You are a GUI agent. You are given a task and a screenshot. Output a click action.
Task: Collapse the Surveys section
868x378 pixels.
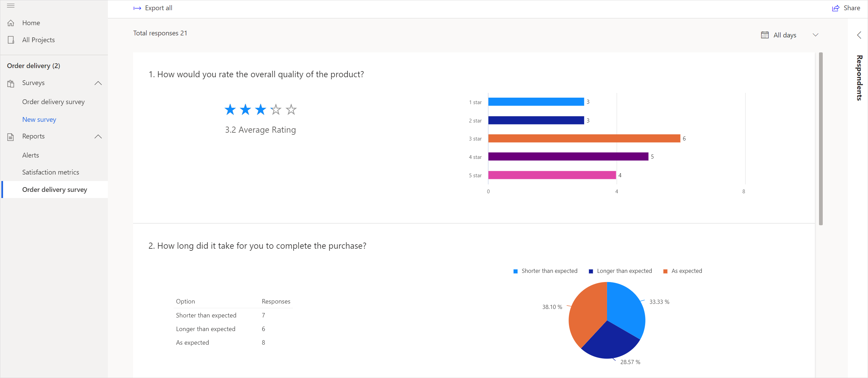(99, 83)
